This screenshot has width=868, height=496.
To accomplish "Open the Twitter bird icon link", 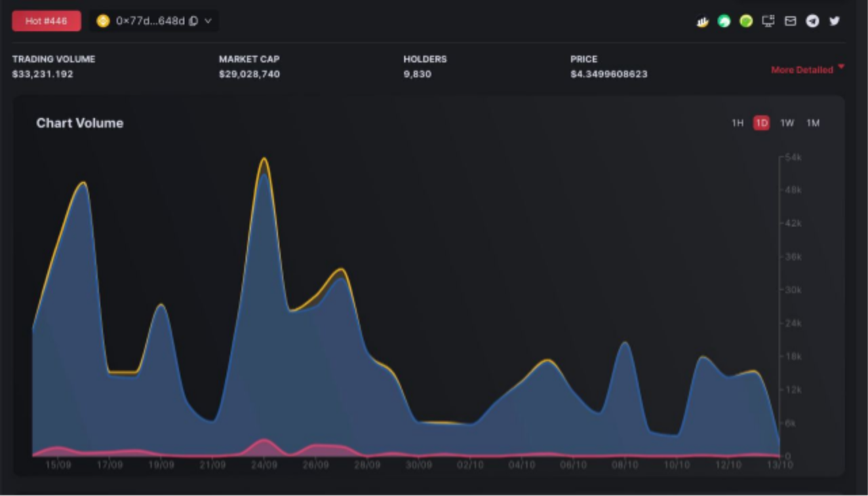I will pos(835,21).
